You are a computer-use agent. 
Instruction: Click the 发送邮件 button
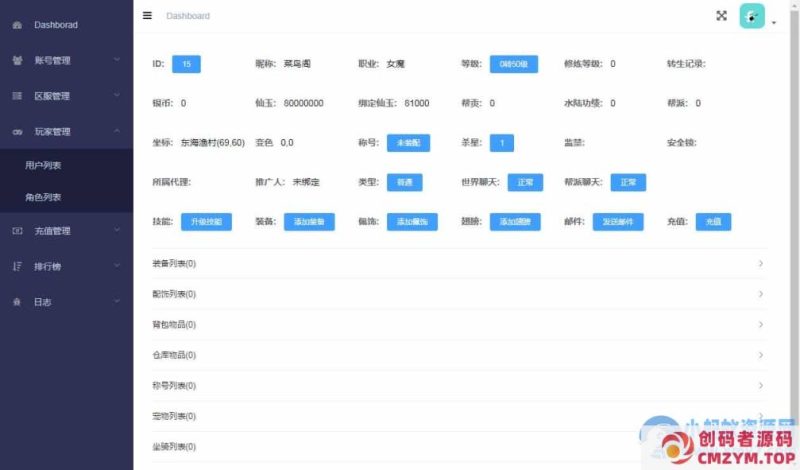coord(618,221)
